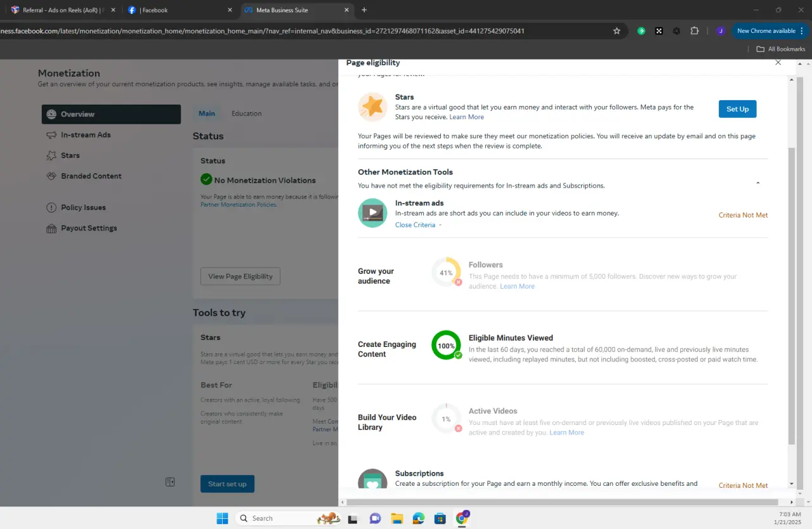The height and width of the screenshot is (529, 812).
Task: Click Criteria Not Met beside In-stream ads
Action: [x=743, y=215]
